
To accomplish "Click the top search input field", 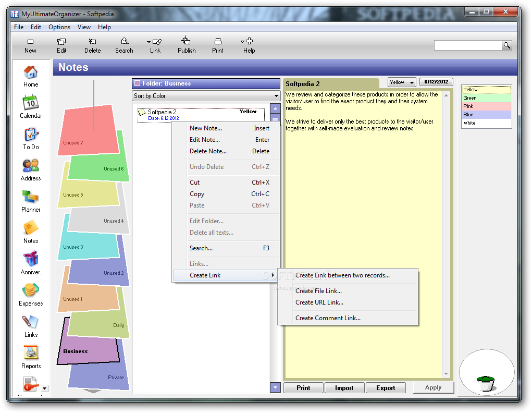I will [468, 45].
